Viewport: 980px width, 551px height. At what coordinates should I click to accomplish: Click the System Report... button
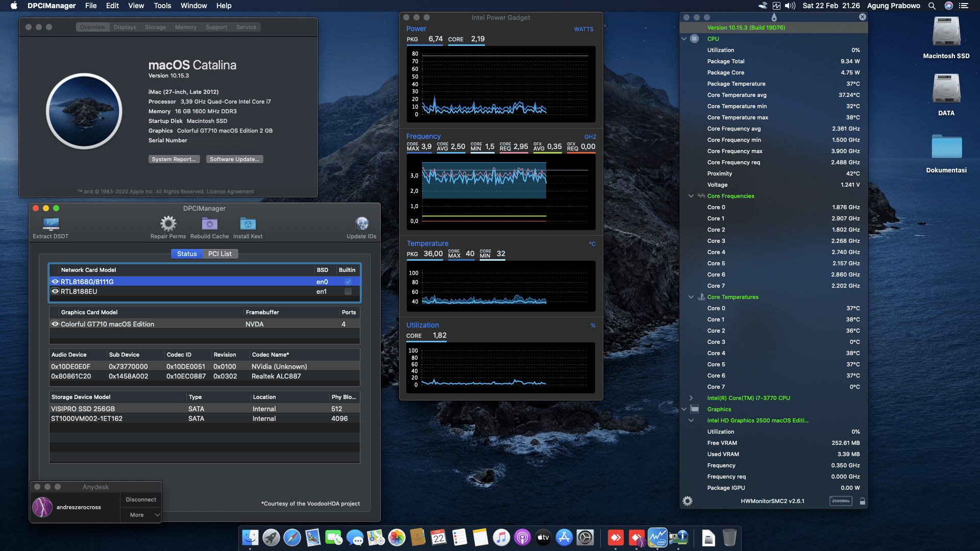click(x=174, y=159)
